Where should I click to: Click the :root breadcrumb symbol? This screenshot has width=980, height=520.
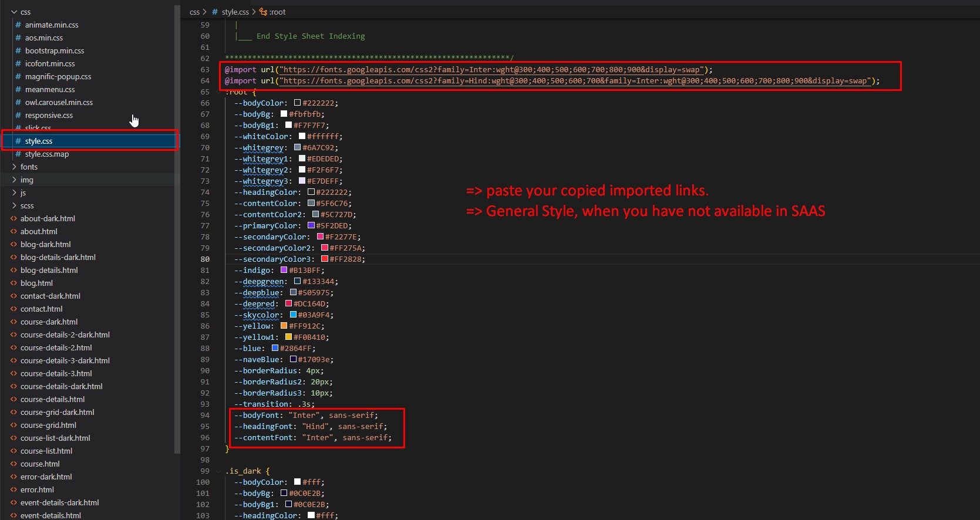pyautogui.click(x=277, y=12)
